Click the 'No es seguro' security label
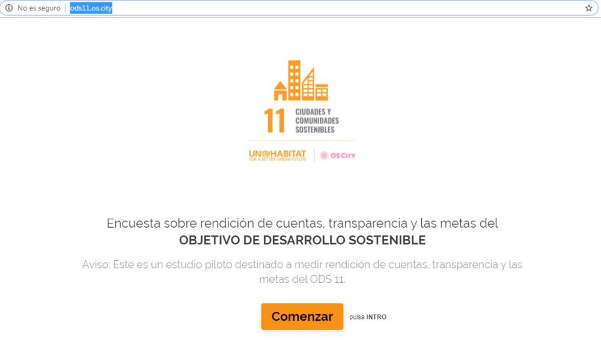 click(38, 8)
